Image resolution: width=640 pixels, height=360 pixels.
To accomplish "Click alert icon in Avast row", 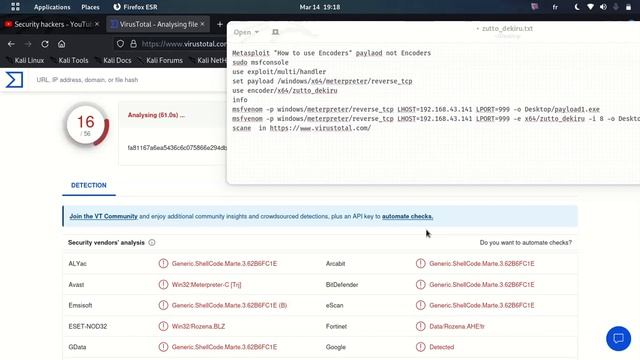I will (x=163, y=284).
